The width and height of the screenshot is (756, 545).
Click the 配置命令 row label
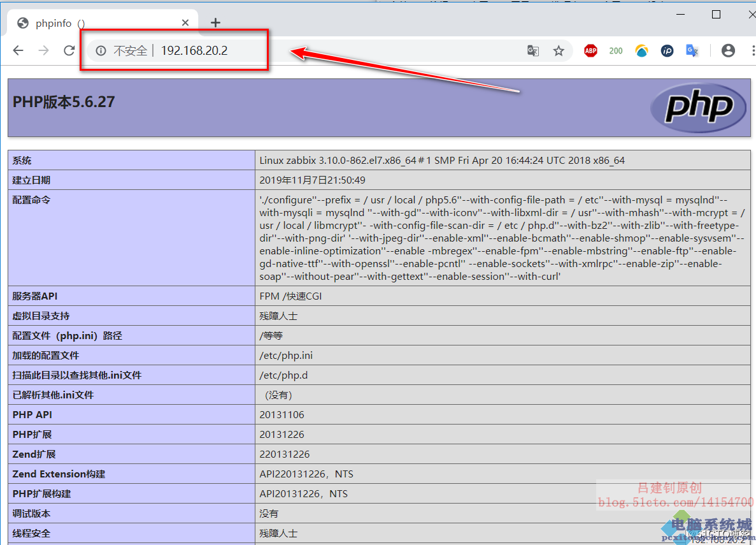[31, 200]
